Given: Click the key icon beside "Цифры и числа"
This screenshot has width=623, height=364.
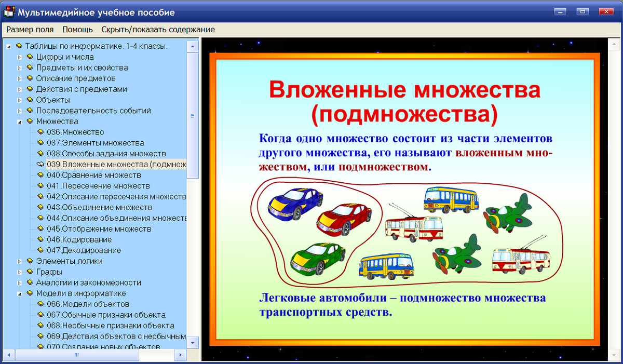Looking at the screenshot, I should (x=29, y=57).
